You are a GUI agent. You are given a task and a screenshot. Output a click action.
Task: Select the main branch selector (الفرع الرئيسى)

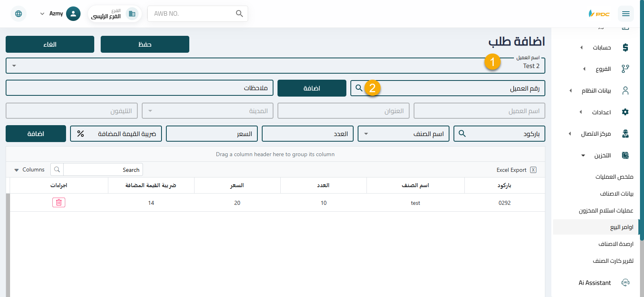tap(114, 14)
